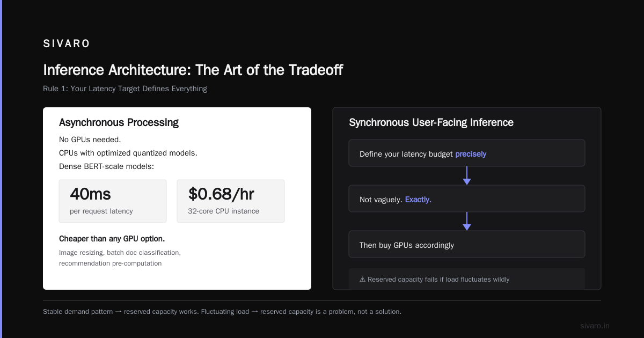Click the reserved capacity warning banner
This screenshot has width=644, height=338.
click(467, 278)
